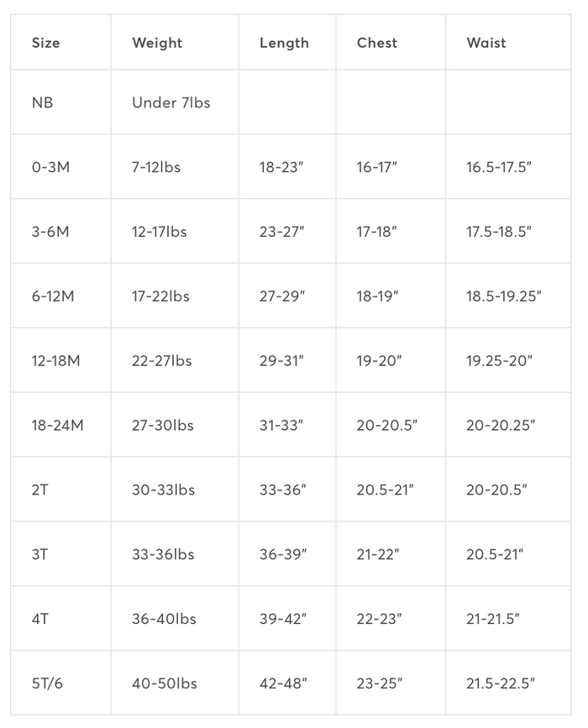Click the Waist column header
The image size is (588, 728).
click(x=508, y=42)
